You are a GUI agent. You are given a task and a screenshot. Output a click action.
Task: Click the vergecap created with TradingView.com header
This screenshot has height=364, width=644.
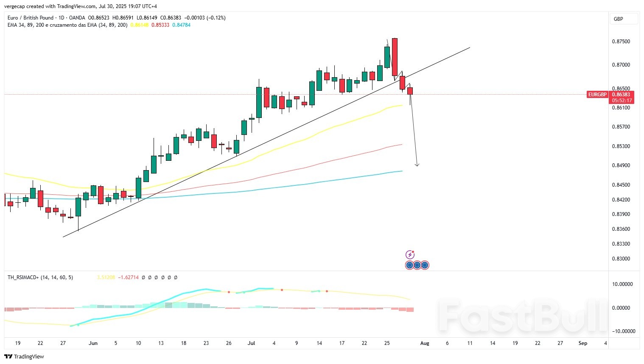point(80,6)
